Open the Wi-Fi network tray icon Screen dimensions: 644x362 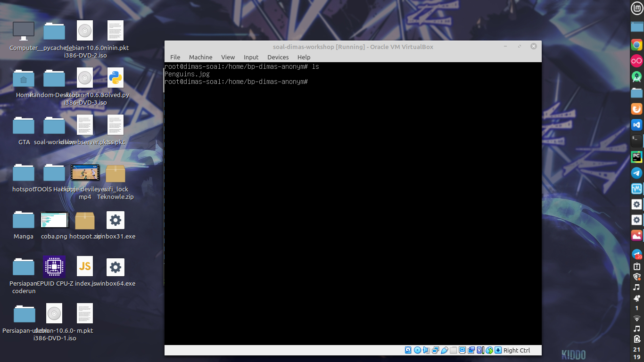[x=637, y=319]
